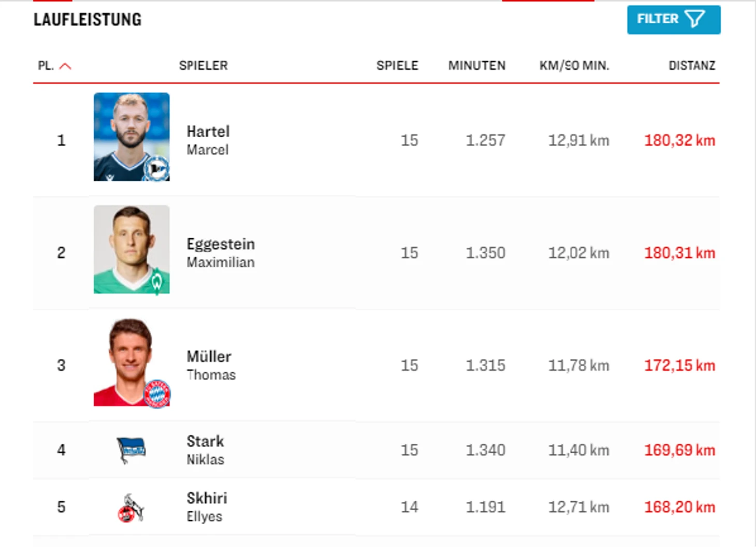Open the Filter button
The width and height of the screenshot is (756, 549).
pos(674,20)
